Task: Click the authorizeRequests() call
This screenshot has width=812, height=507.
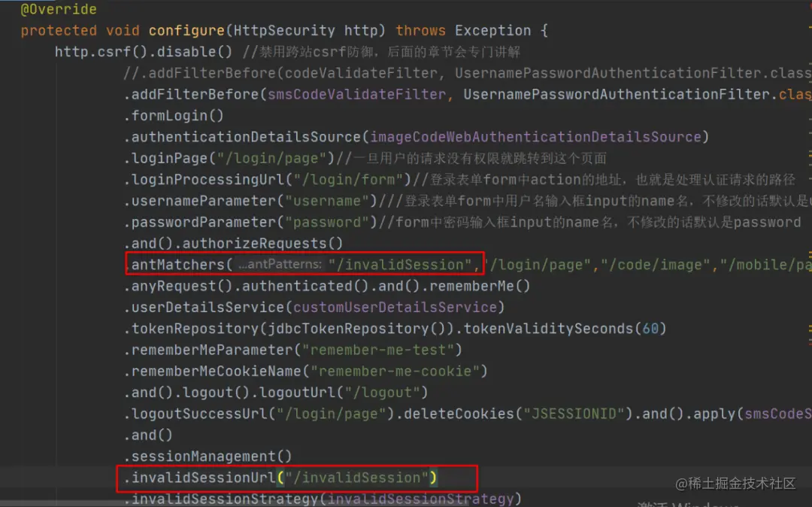Action: (x=262, y=242)
